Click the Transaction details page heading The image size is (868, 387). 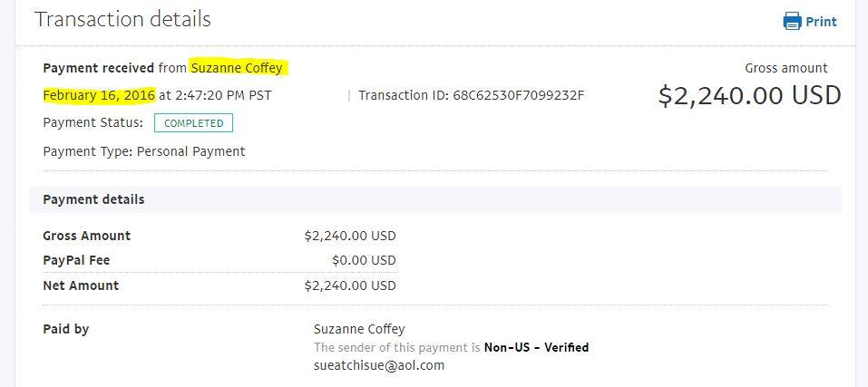[x=122, y=19]
